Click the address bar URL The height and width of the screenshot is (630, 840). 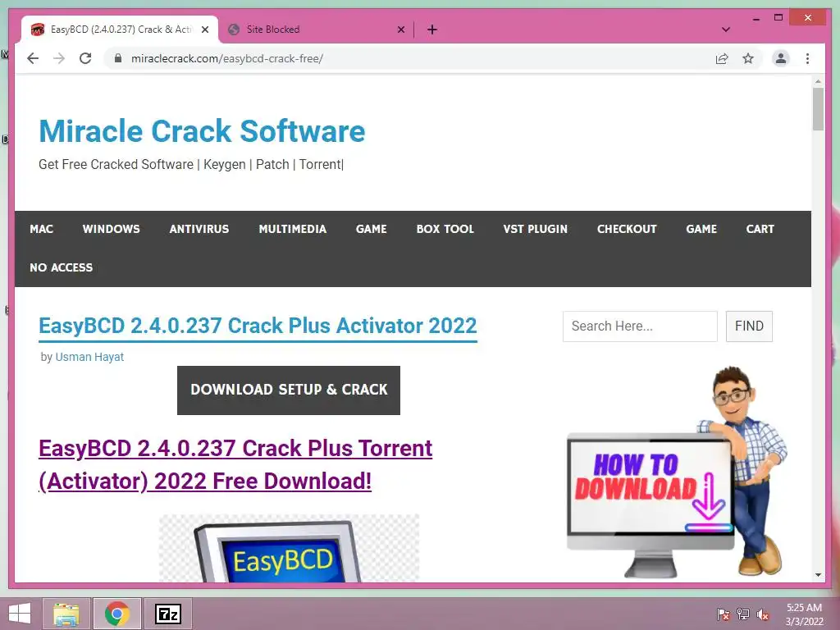226,58
